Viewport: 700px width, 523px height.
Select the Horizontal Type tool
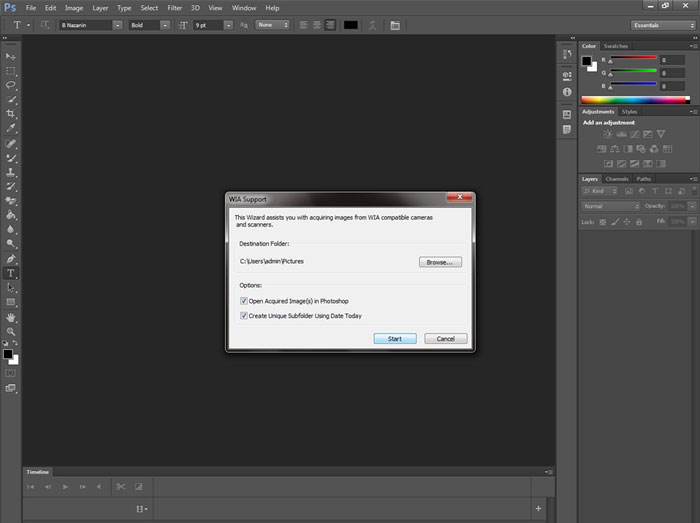[x=11, y=273]
